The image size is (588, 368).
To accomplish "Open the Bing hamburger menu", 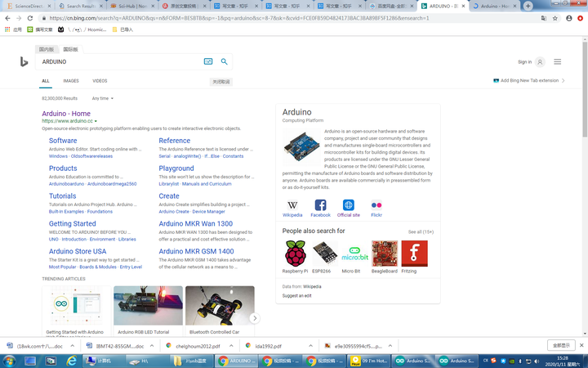I will click(557, 61).
